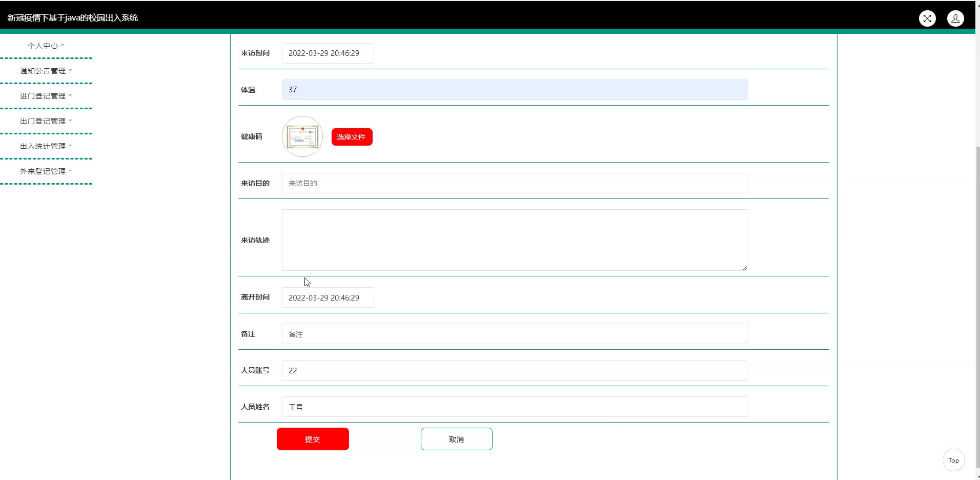Click the 体温 field label
This screenshot has height=480, width=980.
[248, 90]
